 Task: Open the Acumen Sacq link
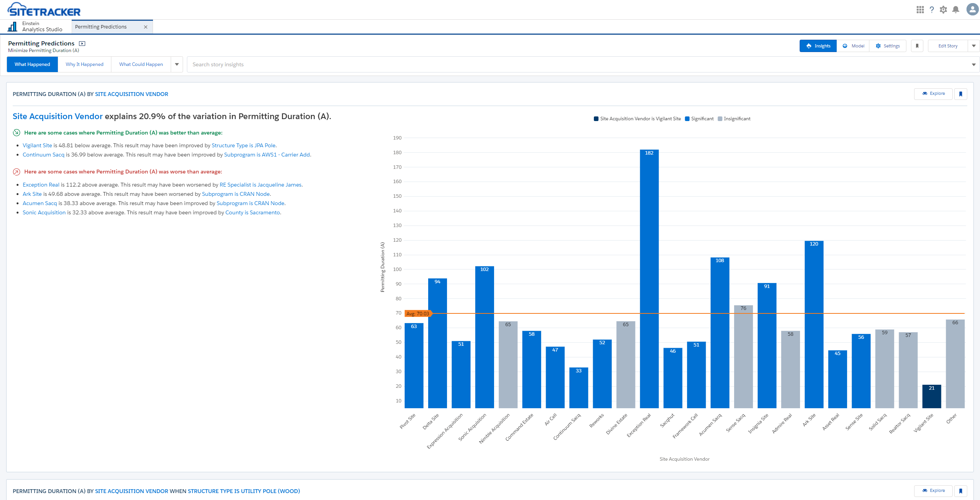pyautogui.click(x=40, y=203)
